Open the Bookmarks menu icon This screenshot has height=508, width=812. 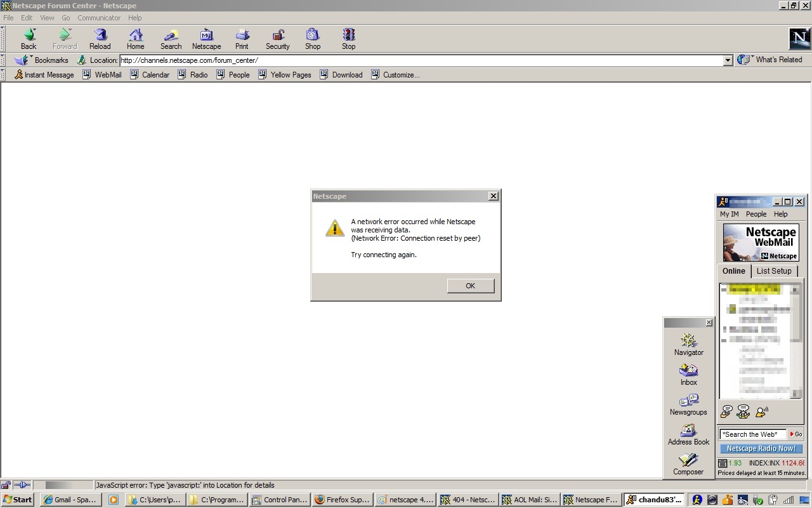22,60
